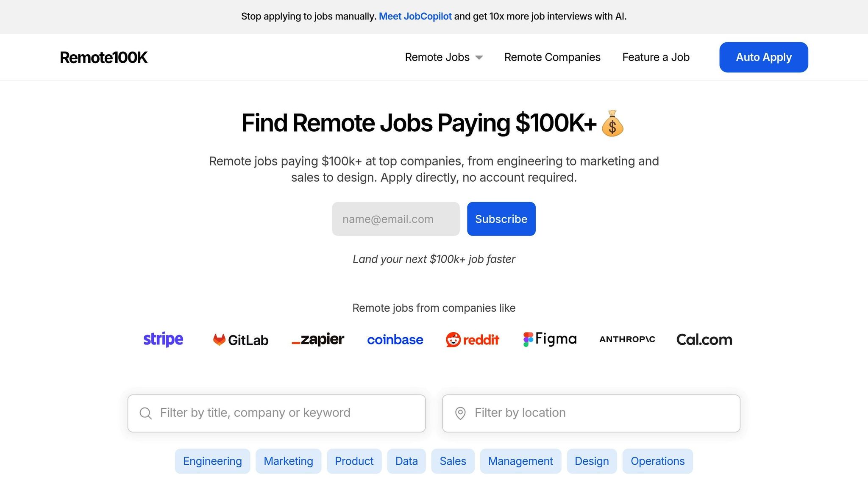868x488 pixels.
Task: Select Feature a Job from the navigation
Action: tap(656, 57)
